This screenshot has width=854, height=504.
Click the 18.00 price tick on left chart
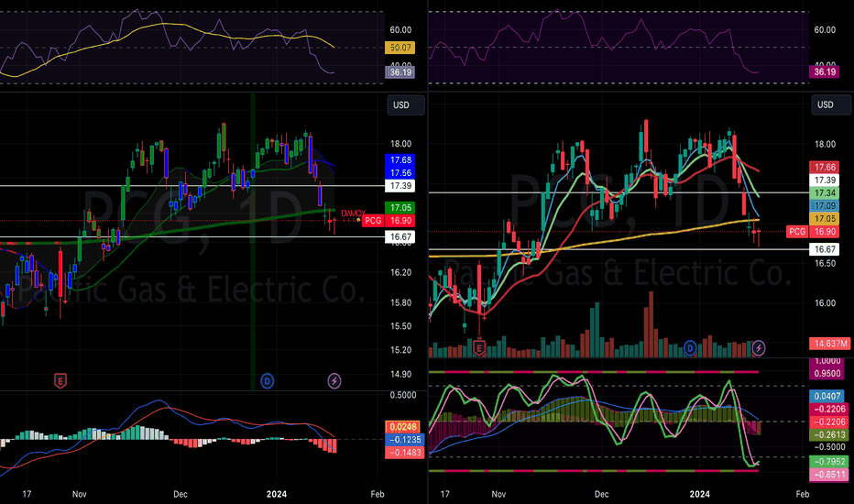tap(400, 144)
